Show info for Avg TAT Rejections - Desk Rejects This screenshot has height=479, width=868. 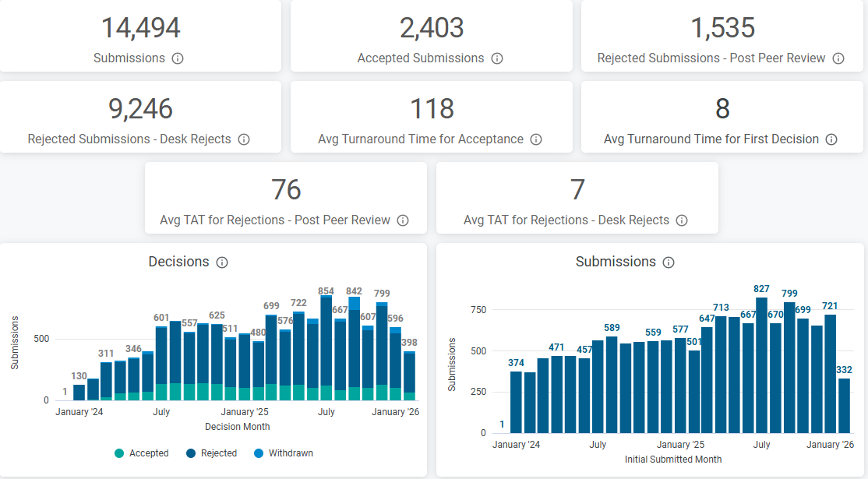click(682, 220)
